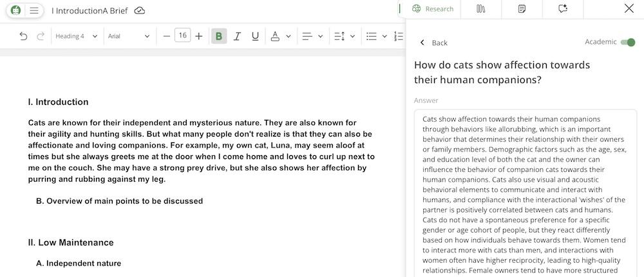Open the AI chat sparkle icon
This screenshot has width=644, height=277.
click(x=563, y=9)
